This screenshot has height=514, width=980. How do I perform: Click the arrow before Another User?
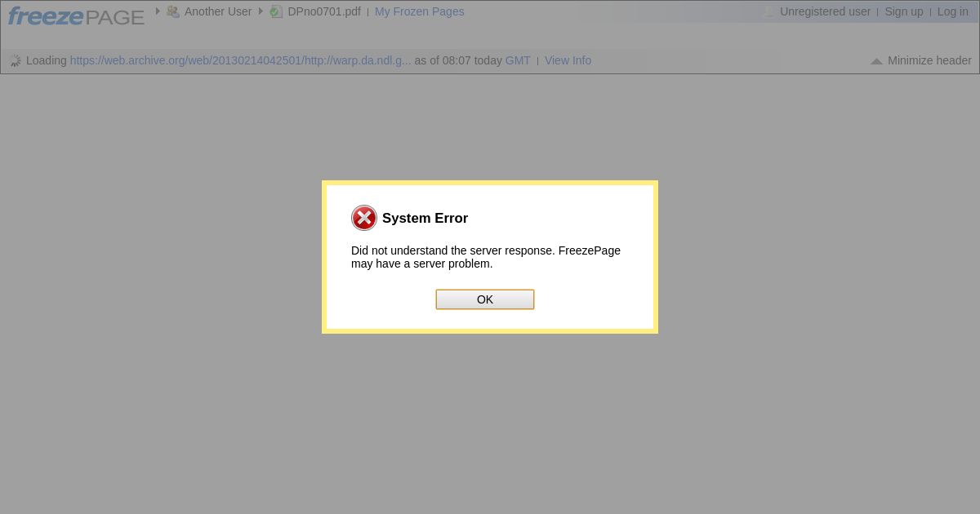pyautogui.click(x=158, y=11)
